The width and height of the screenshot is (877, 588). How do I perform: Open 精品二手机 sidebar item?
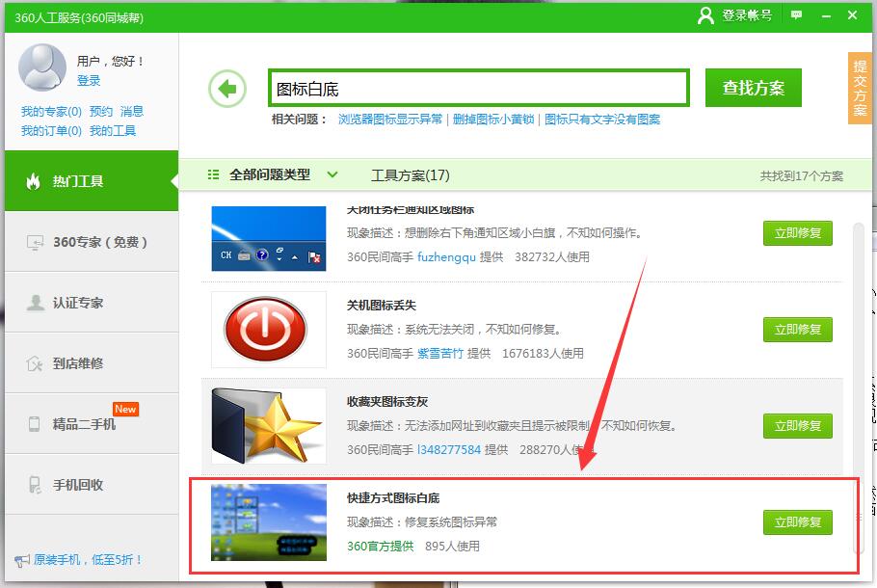pos(91,424)
